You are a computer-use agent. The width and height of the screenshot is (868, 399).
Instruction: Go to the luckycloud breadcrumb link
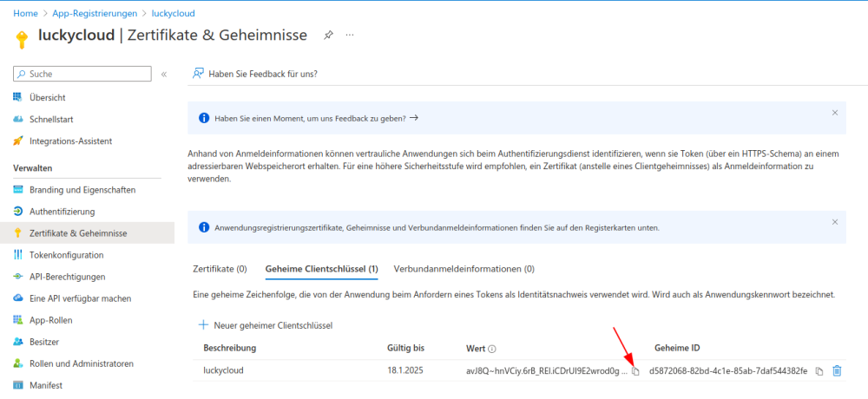(x=174, y=13)
